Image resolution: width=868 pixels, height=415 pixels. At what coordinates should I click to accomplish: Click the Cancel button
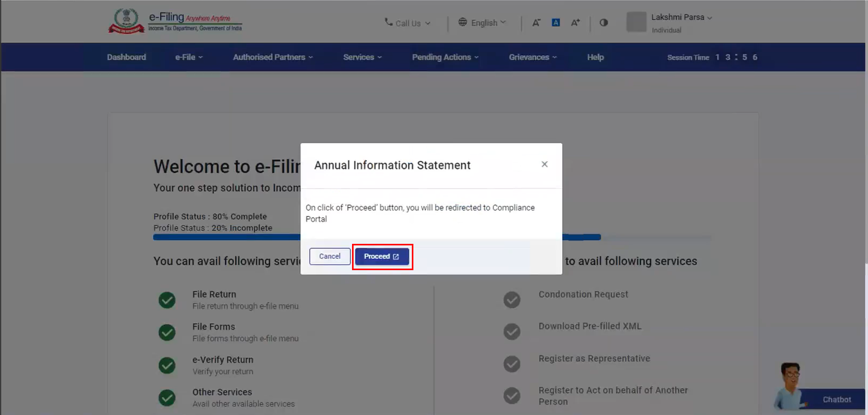pyautogui.click(x=330, y=257)
